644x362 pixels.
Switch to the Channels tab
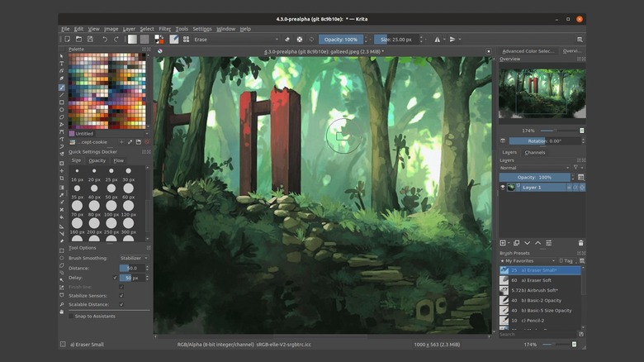[x=535, y=152]
